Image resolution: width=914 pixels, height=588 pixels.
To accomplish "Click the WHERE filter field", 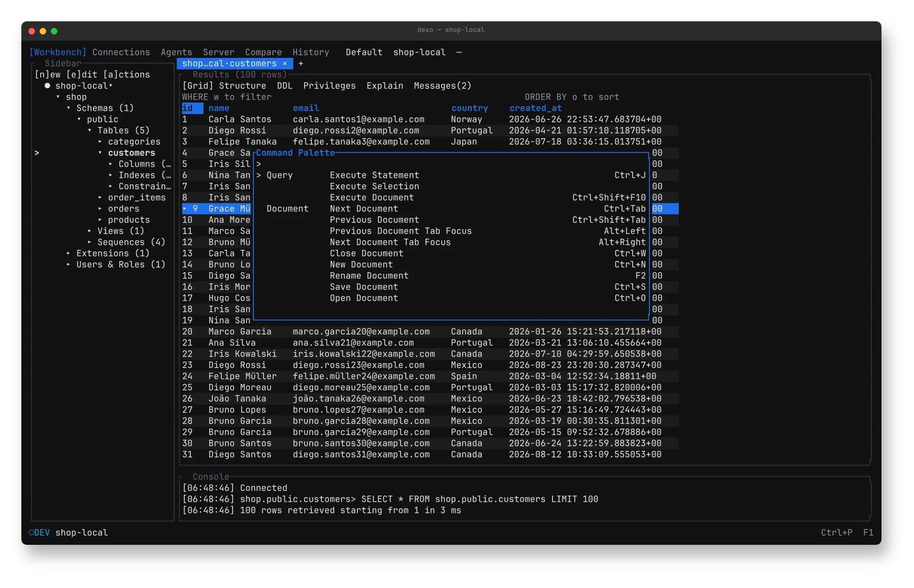I will point(226,97).
